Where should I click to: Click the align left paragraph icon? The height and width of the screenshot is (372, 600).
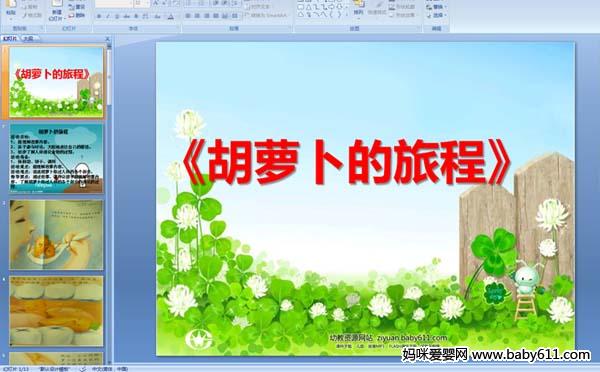point(188,16)
